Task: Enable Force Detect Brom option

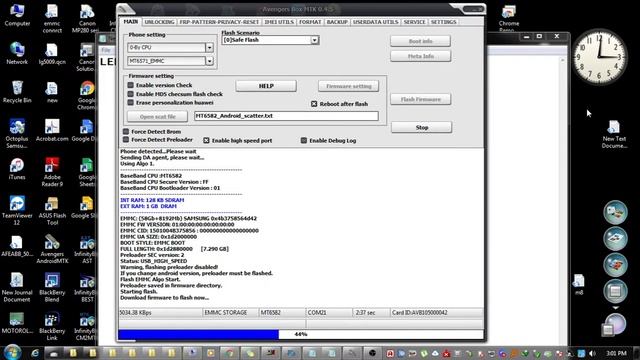Action: pyautogui.click(x=126, y=131)
